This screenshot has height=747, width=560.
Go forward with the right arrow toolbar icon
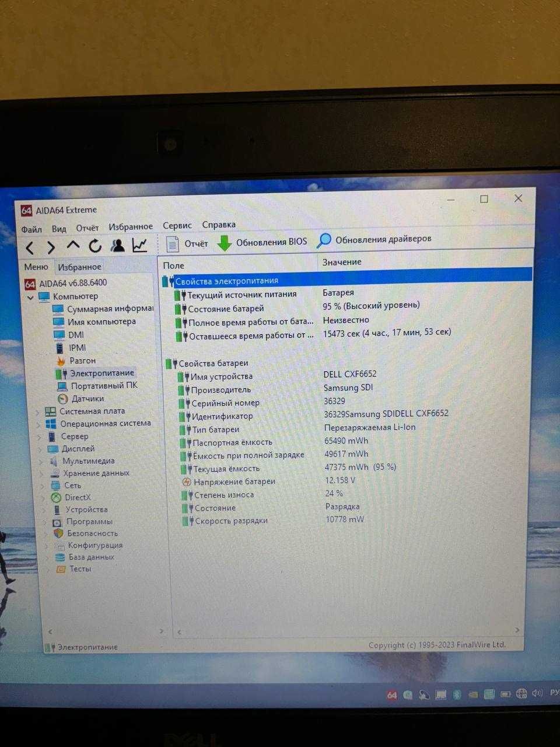(51, 247)
